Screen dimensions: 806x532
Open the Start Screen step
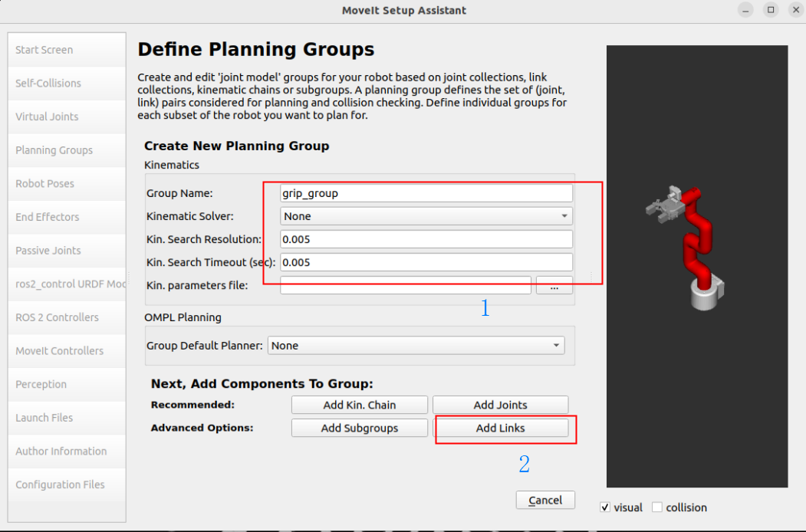click(67, 50)
